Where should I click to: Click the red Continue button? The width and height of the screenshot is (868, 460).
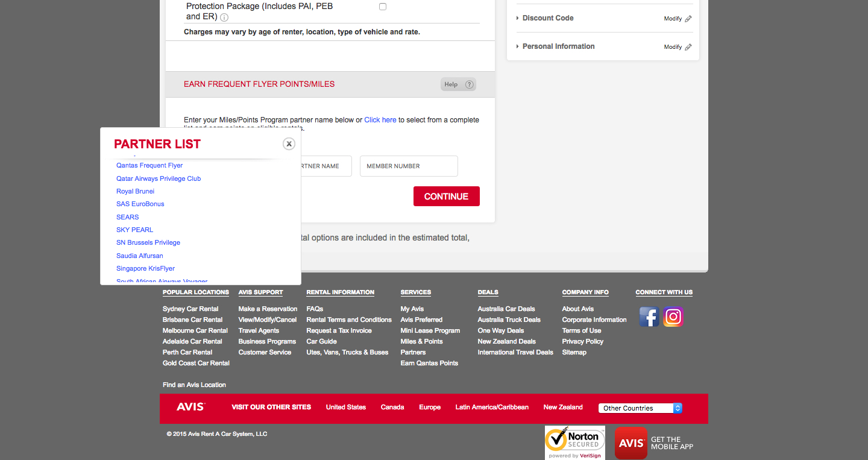point(447,197)
